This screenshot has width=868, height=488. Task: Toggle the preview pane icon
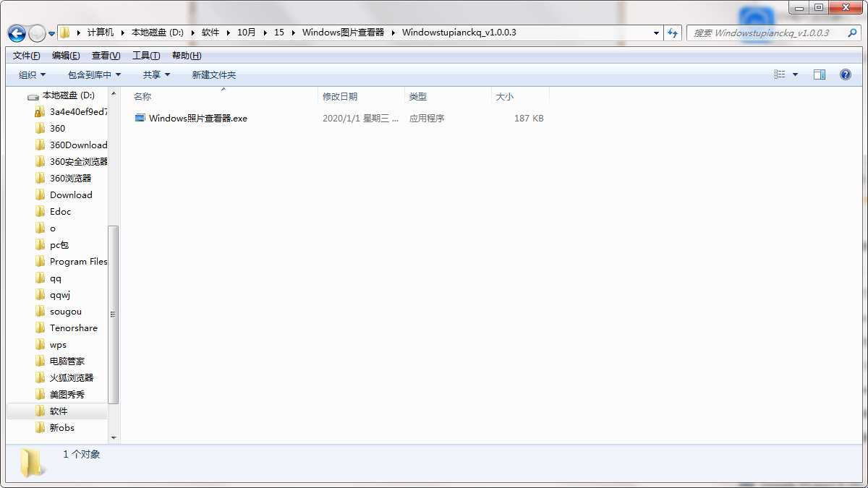pos(820,74)
